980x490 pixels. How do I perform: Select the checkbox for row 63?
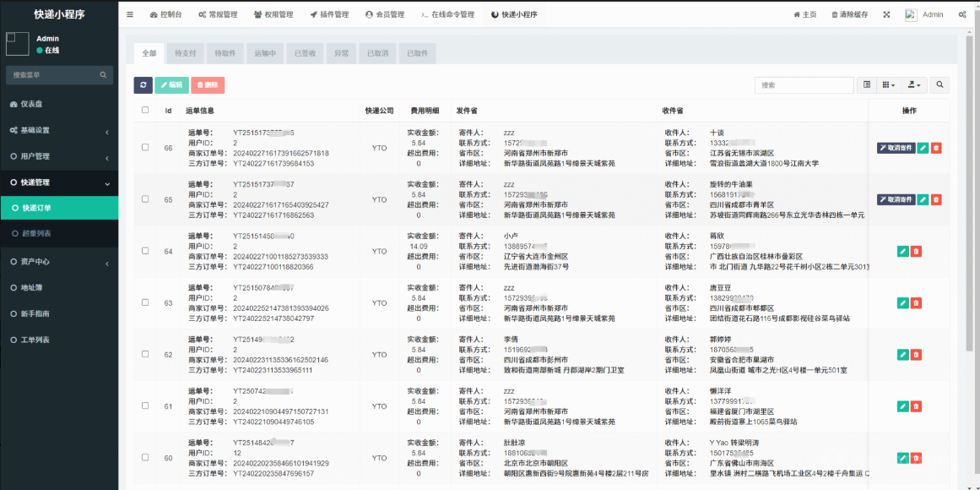click(145, 302)
